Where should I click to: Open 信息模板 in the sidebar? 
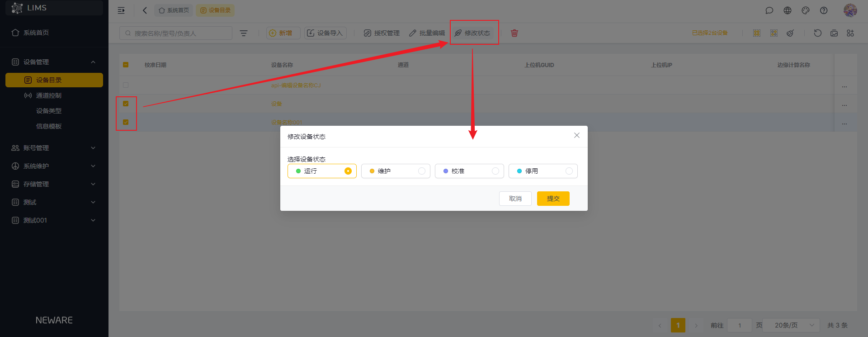[54, 126]
